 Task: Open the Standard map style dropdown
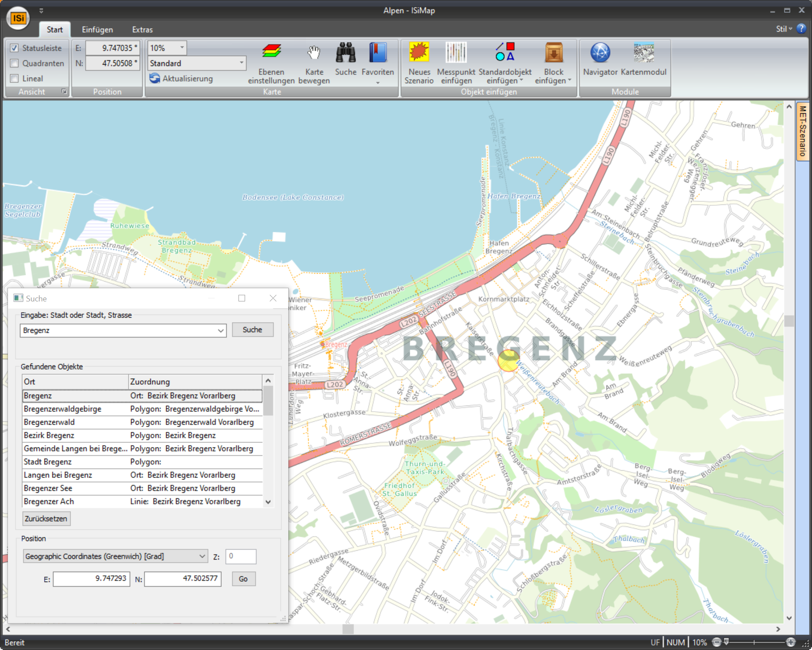point(241,63)
